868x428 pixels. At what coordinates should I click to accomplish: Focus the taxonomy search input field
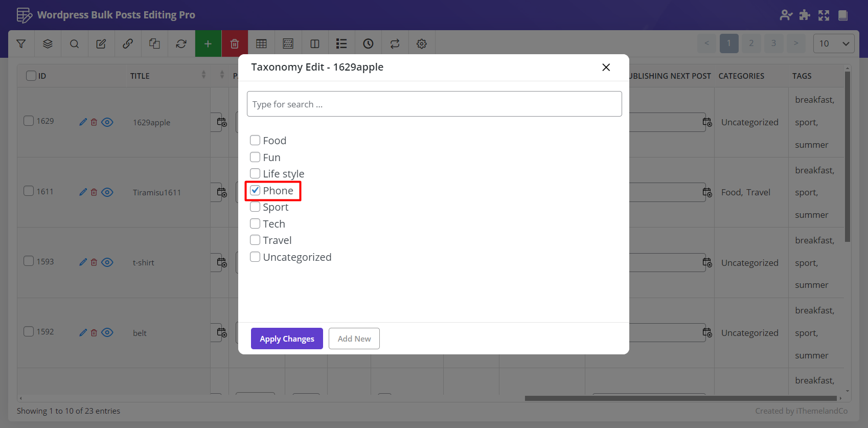coord(434,104)
